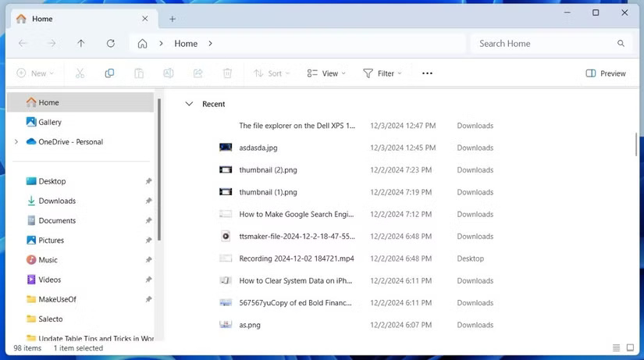The height and width of the screenshot is (360, 644).
Task: Click the Search Home input field
Action: pyautogui.click(x=544, y=44)
